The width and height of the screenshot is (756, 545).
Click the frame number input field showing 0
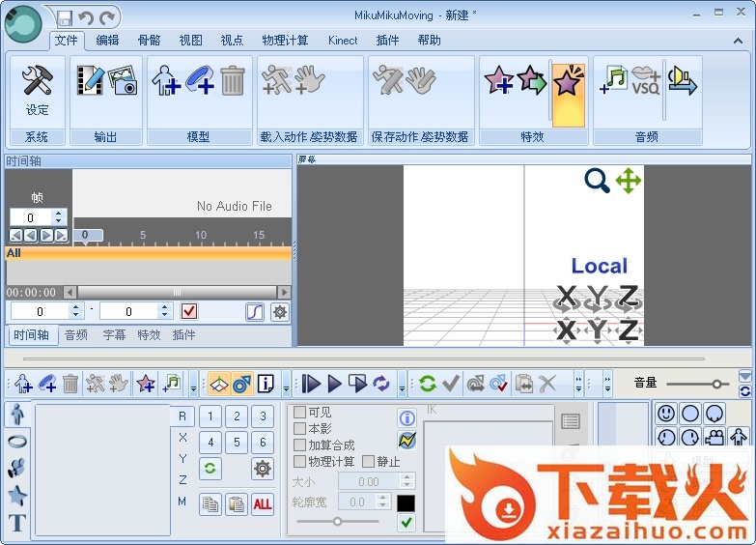click(x=30, y=217)
